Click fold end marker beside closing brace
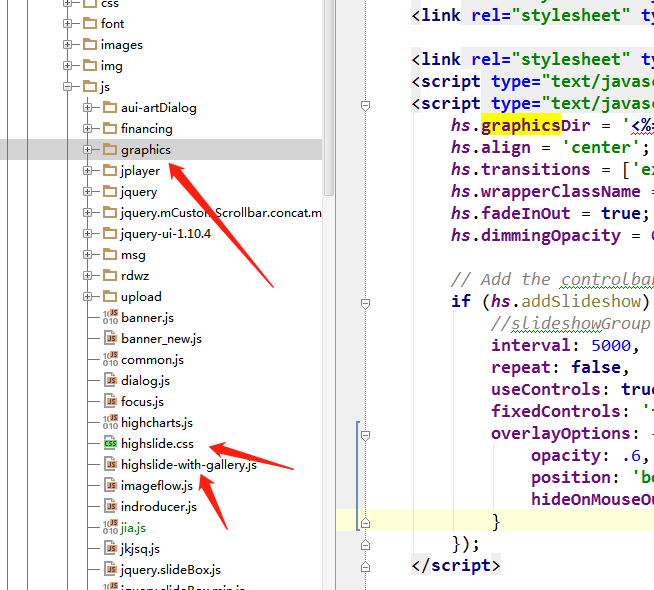Screen dimensions: 654x590 point(365,522)
